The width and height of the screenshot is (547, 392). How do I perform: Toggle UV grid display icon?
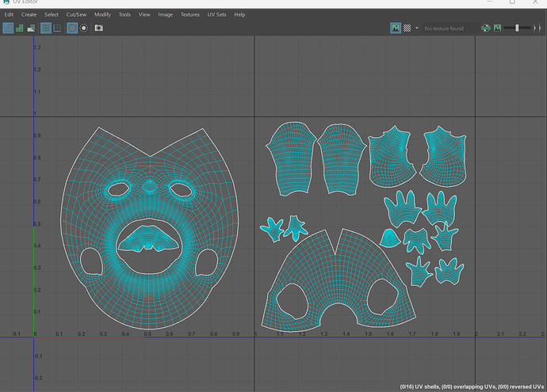[72, 29]
